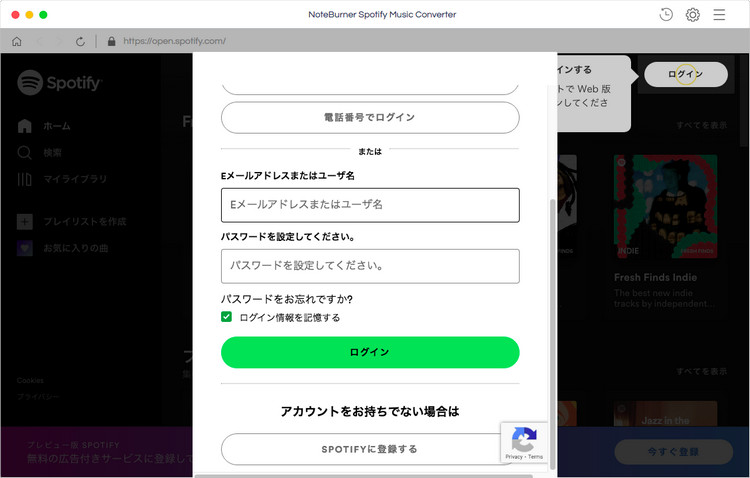Open the hamburger menu icon
The width and height of the screenshot is (750, 478).
(x=719, y=14)
